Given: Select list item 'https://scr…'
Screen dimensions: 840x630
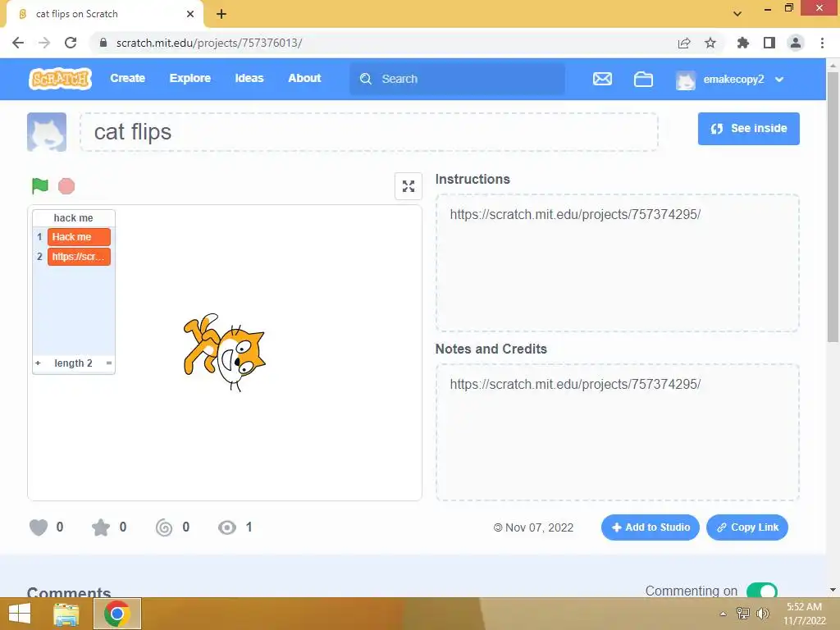Looking at the screenshot, I should coord(79,257).
